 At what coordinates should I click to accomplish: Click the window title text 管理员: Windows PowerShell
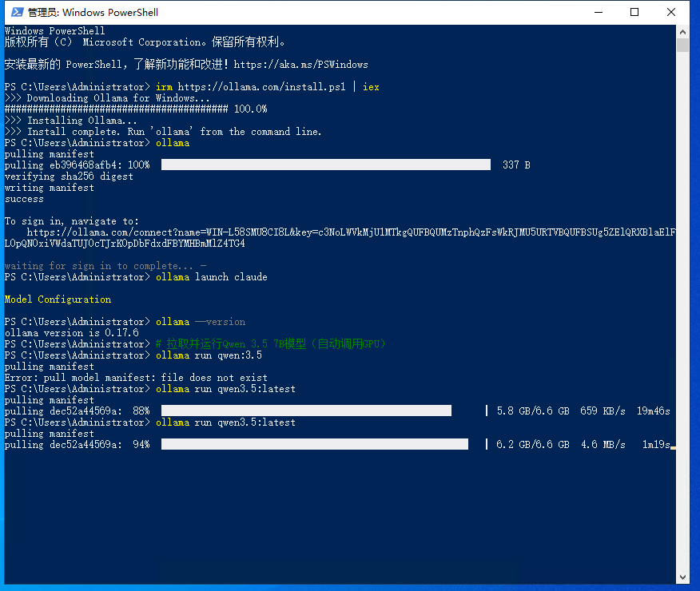93,12
